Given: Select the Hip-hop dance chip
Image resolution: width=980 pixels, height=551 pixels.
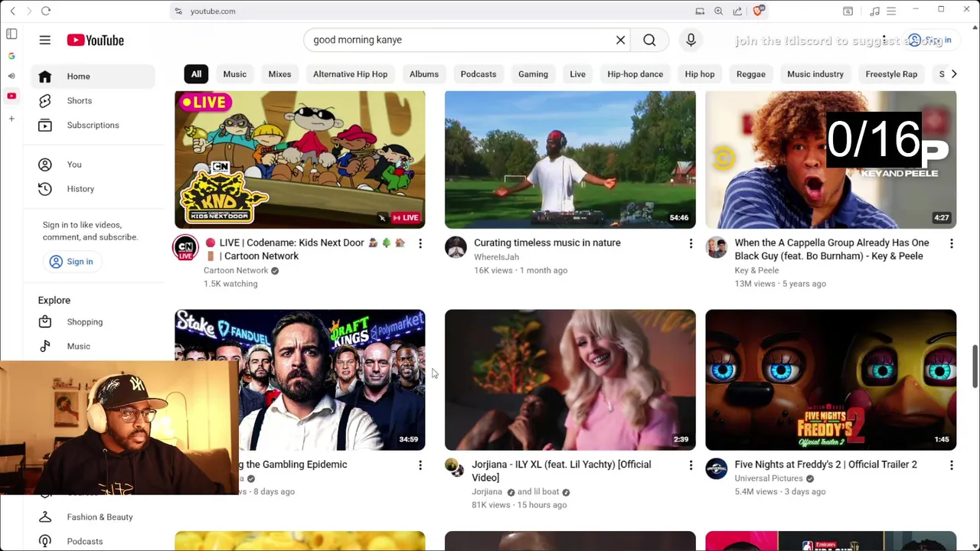Looking at the screenshot, I should pos(635,74).
